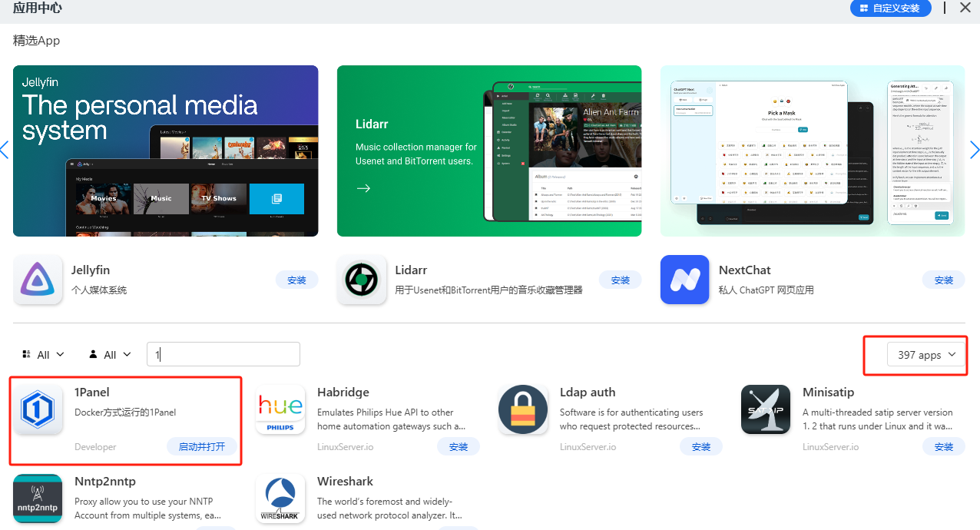Image resolution: width=980 pixels, height=530 pixels.
Task: Click the Ldap auth app title
Action: 588,393
